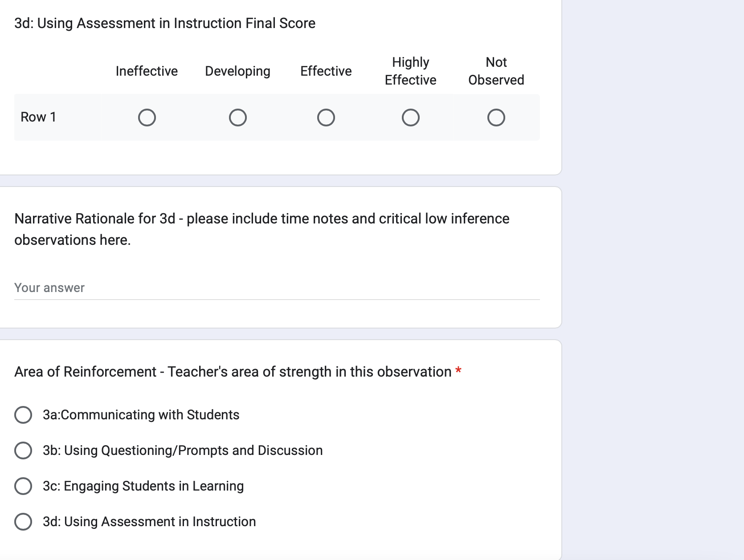744x560 pixels.
Task: Click the "Highly Effective" column header
Action: tap(411, 71)
